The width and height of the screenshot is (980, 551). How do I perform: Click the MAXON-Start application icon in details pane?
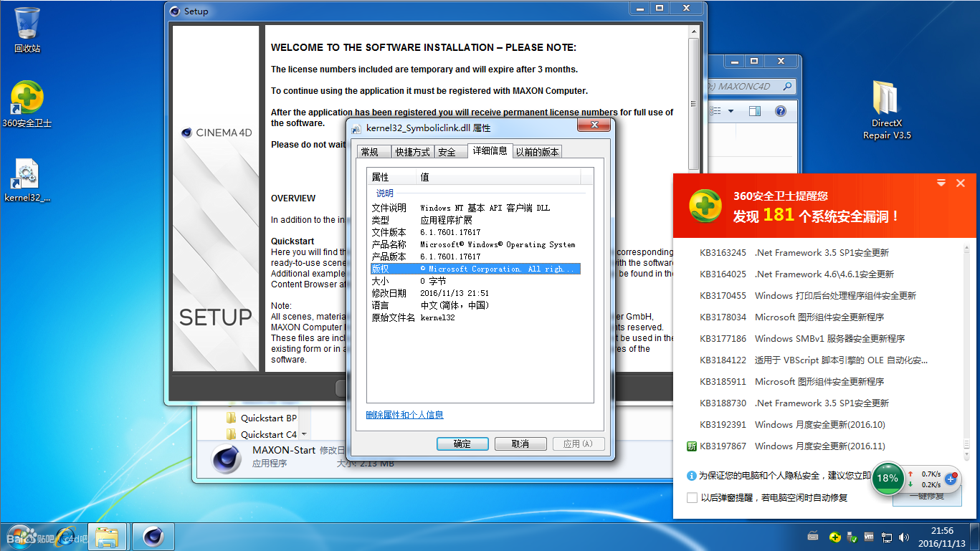click(227, 458)
